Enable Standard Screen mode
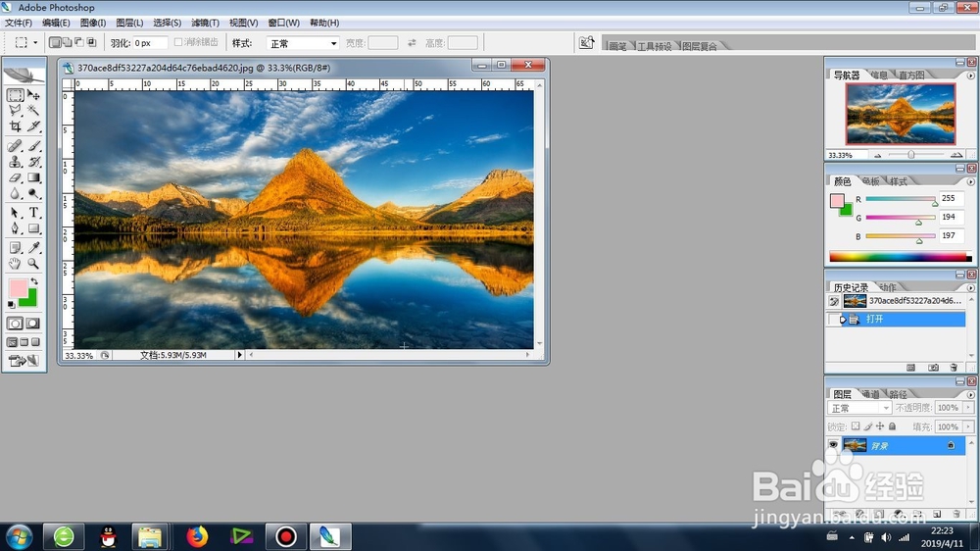 point(12,342)
